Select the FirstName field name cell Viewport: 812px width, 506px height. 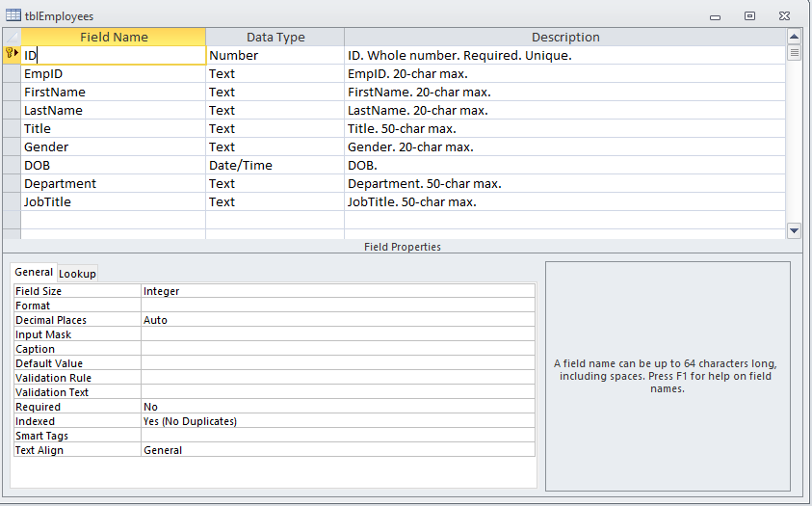(x=114, y=93)
